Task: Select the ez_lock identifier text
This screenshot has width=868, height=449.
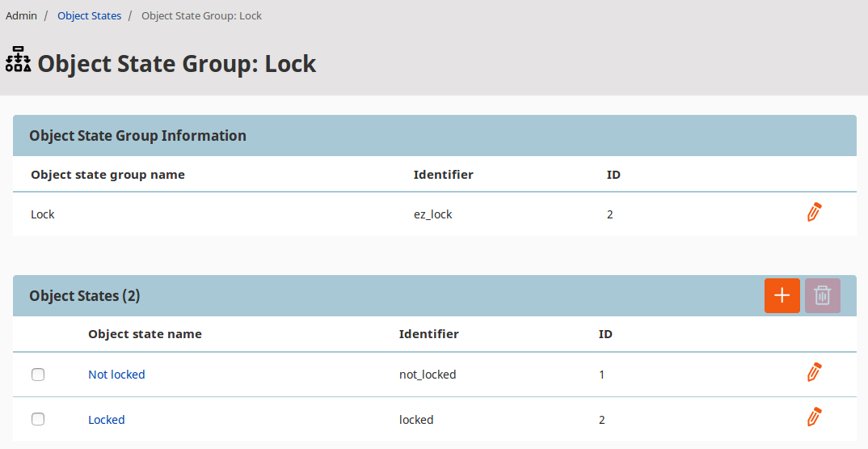Action: point(432,214)
